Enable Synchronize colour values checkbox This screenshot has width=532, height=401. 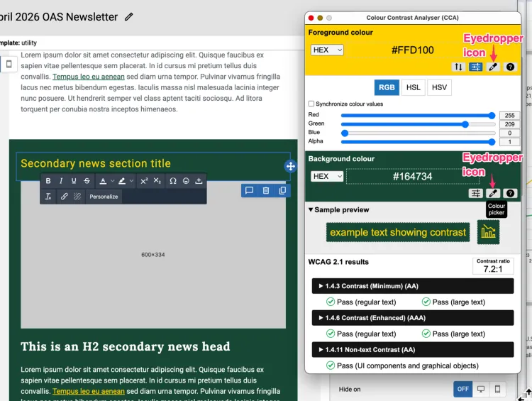click(x=311, y=104)
